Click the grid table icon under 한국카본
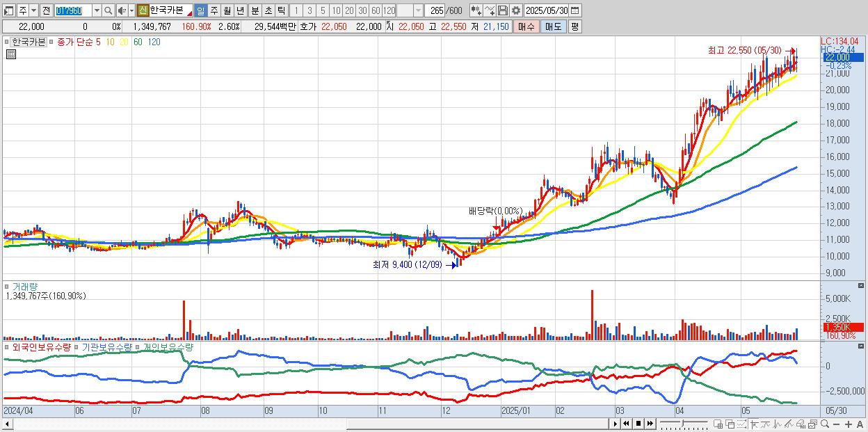Image resolution: width=868 pixels, height=432 pixels. [11, 54]
